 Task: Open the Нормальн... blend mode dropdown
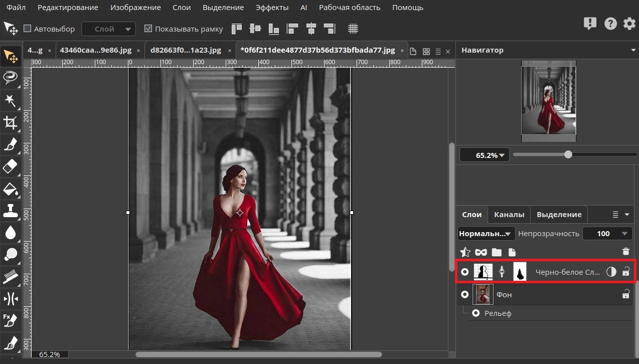[x=486, y=234]
